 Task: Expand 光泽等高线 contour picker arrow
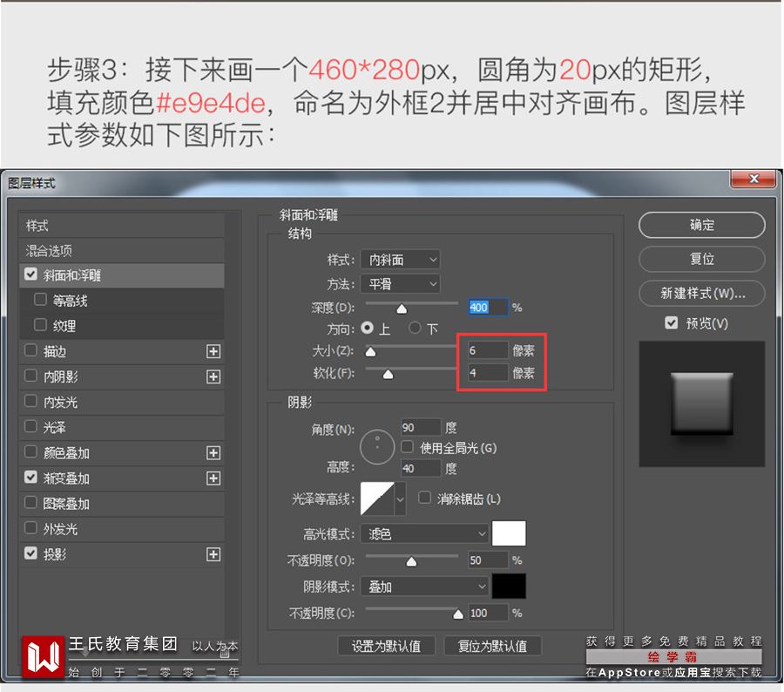click(400, 499)
